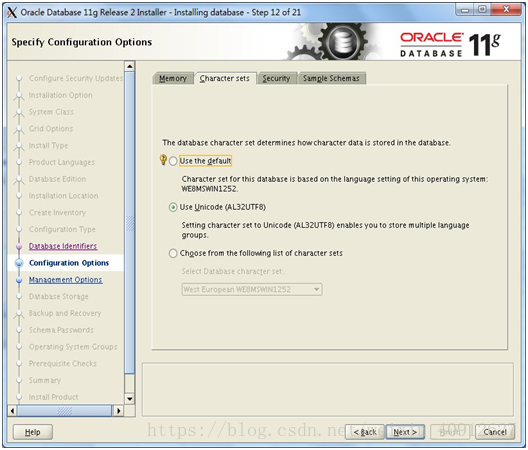Click the Install Type step text
This screenshot has width=528, height=450.
pyautogui.click(x=48, y=146)
